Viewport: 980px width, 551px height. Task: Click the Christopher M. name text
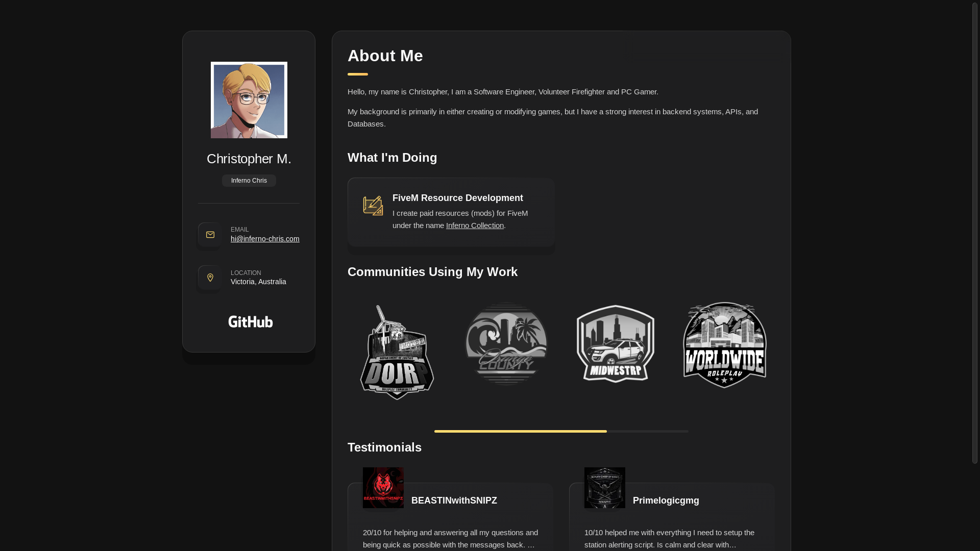pyautogui.click(x=249, y=159)
